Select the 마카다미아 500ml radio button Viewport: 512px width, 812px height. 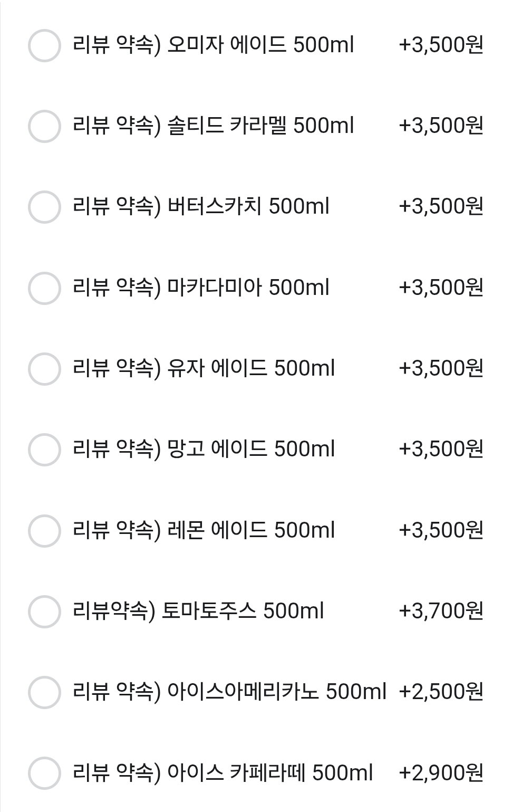(x=44, y=288)
